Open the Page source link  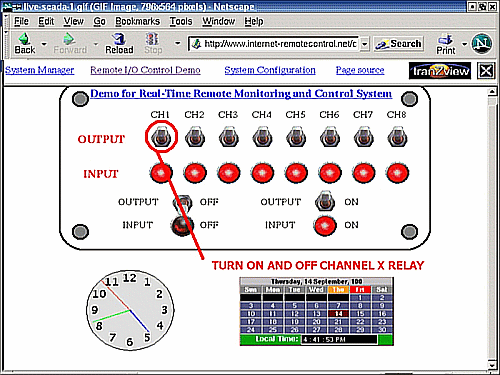(360, 70)
